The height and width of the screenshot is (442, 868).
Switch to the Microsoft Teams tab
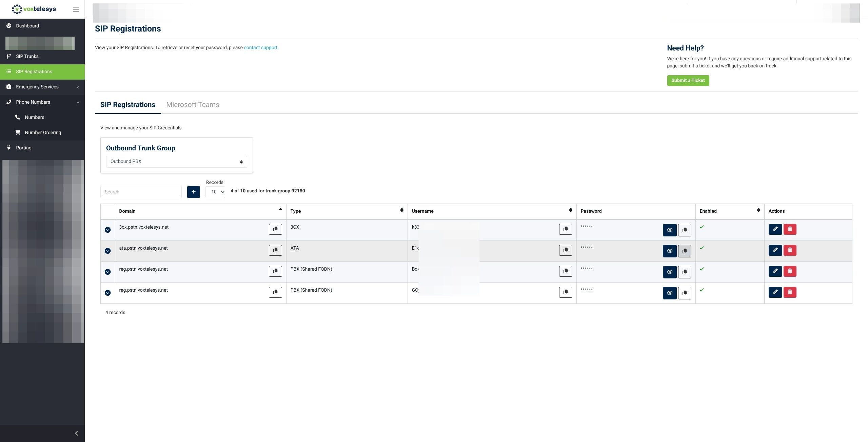click(x=193, y=105)
